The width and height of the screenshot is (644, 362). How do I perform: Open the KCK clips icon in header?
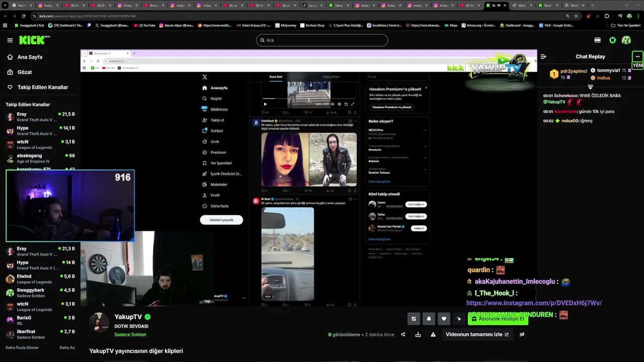[597, 40]
